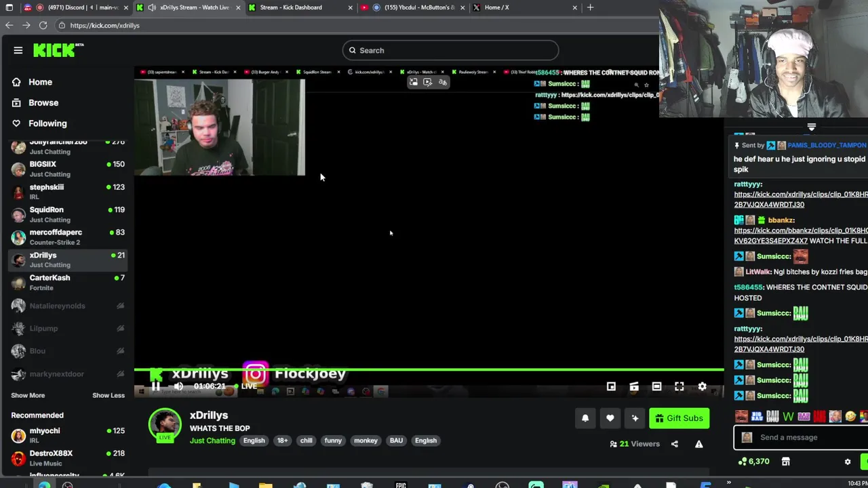Viewport: 868px width, 488px height.
Task: Click the Kick logo
Action: tap(58, 50)
